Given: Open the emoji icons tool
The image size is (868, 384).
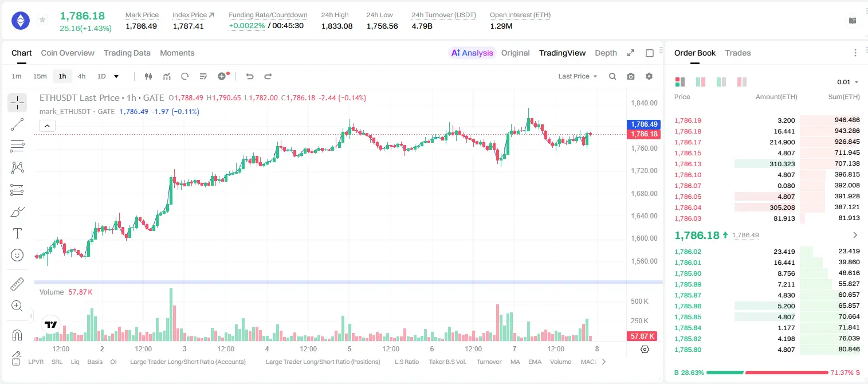Looking at the screenshot, I should [x=17, y=255].
